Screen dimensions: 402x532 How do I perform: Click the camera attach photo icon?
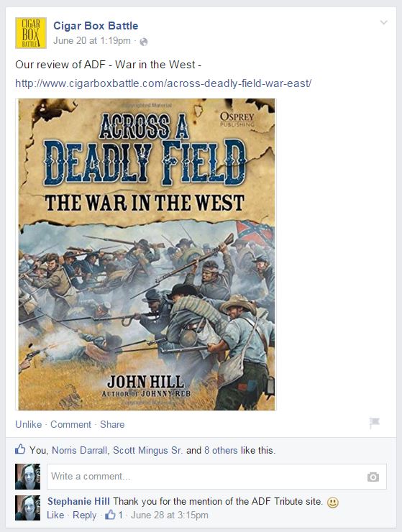point(373,477)
